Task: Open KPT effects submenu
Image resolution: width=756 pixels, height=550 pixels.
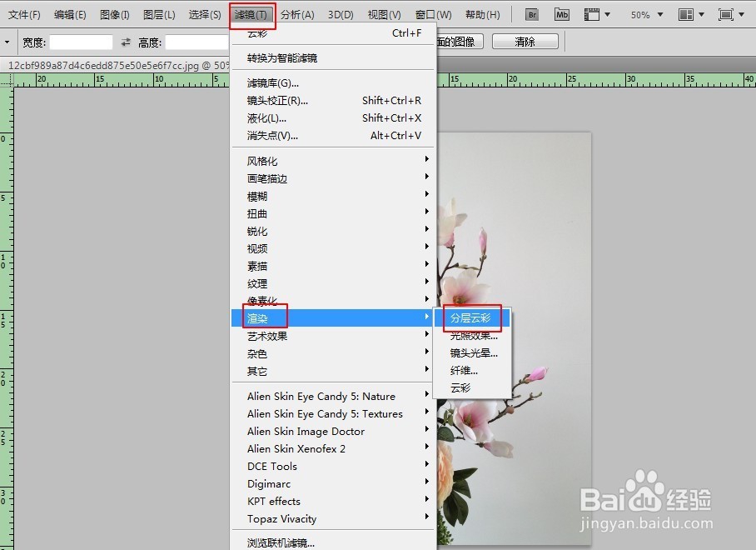Action: [x=333, y=501]
